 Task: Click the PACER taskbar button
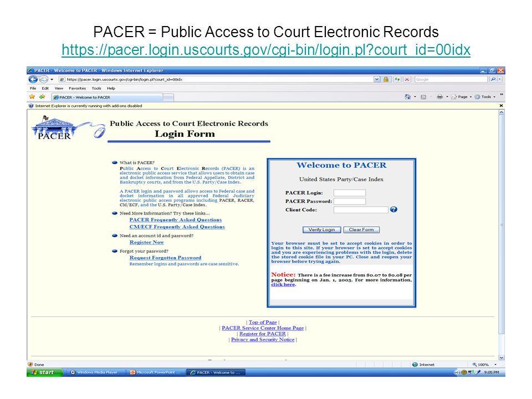click(216, 372)
